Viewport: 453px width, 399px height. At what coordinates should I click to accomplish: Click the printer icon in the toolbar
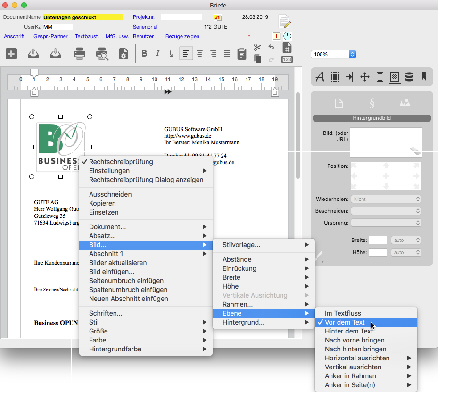[79, 53]
